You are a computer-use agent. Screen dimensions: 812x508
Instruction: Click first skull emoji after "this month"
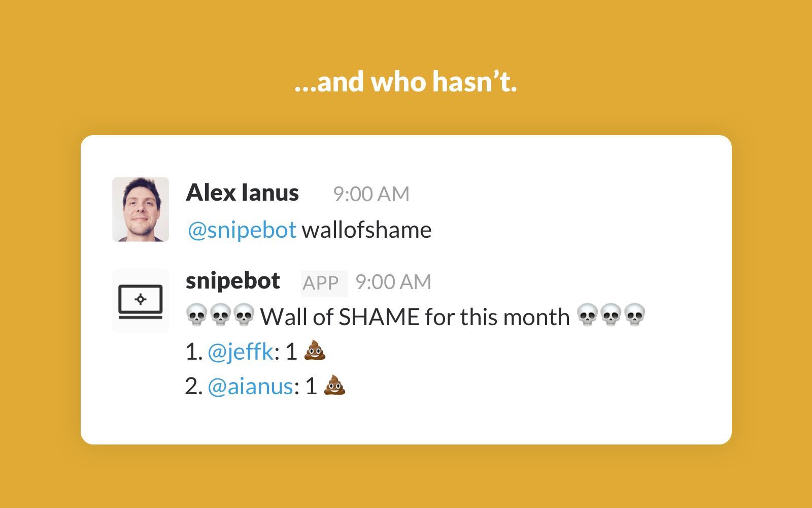pyautogui.click(x=588, y=315)
